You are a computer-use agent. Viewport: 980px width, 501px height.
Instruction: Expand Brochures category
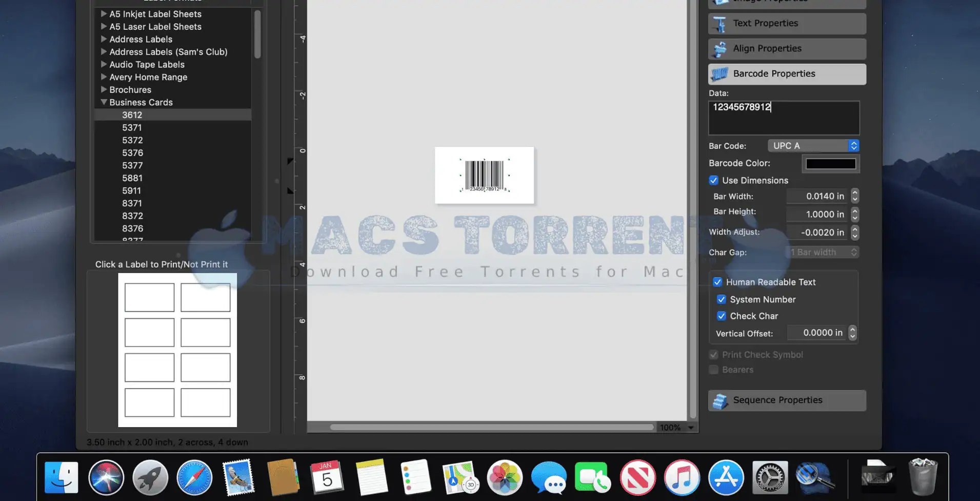104,89
